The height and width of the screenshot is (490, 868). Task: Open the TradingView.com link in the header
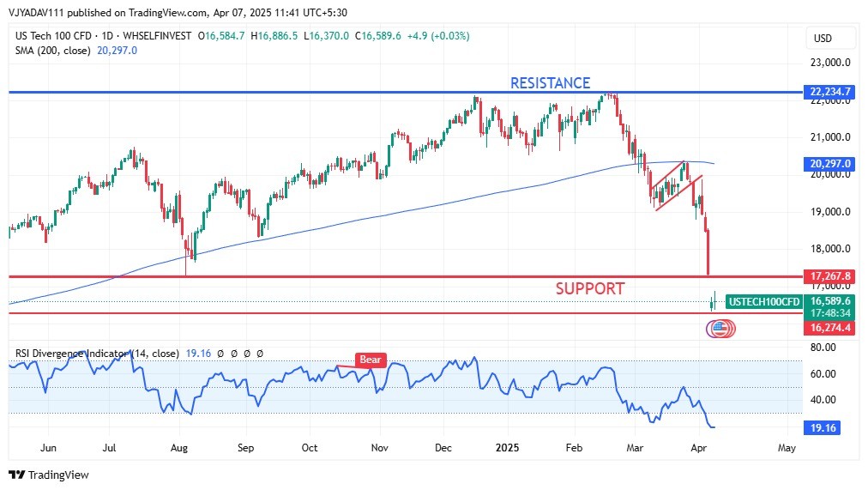tap(171, 12)
